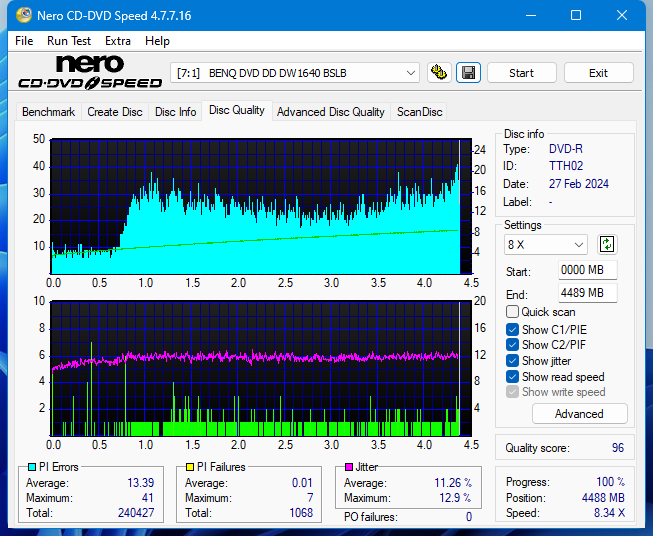Uncheck Show C1/PIE

click(512, 329)
